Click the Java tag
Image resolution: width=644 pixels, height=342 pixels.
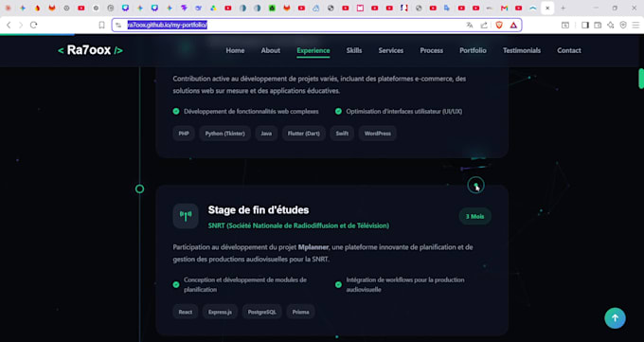266,134
